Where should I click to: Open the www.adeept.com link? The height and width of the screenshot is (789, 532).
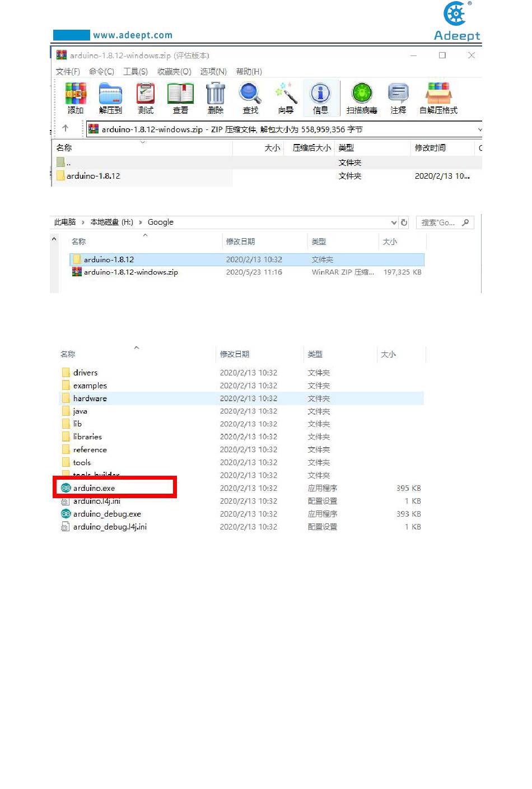coord(133,35)
